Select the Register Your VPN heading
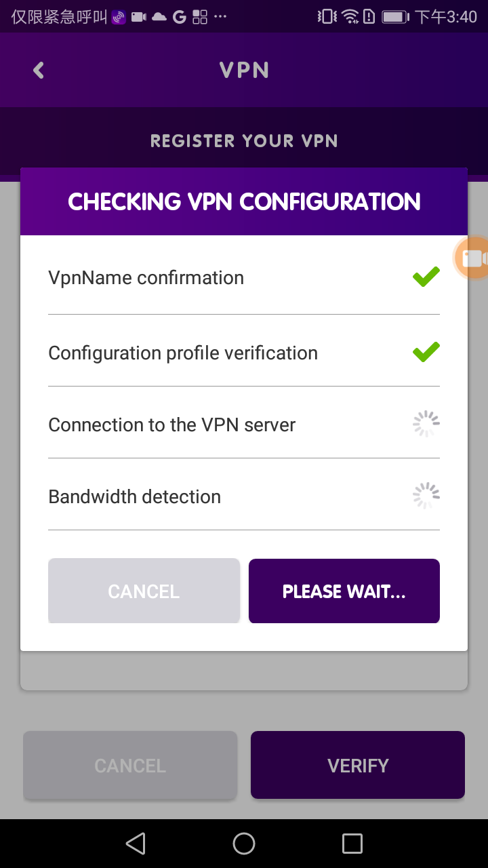The image size is (488, 868). point(244,141)
